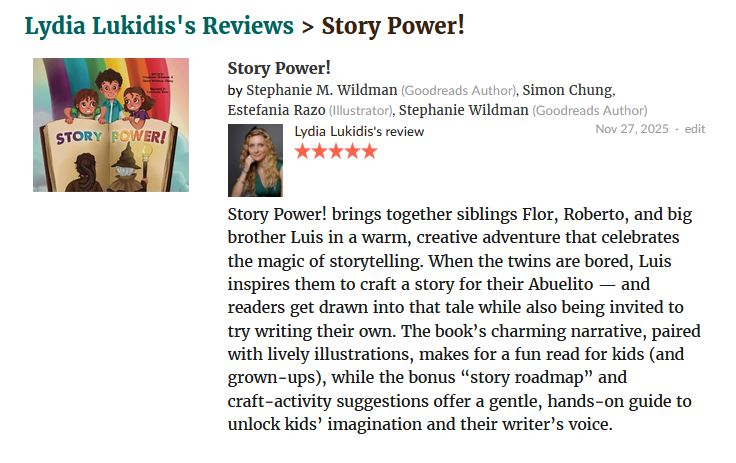Click Lydia Lukidis's profile photo
Screen dimensions: 736x463
[x=255, y=160]
